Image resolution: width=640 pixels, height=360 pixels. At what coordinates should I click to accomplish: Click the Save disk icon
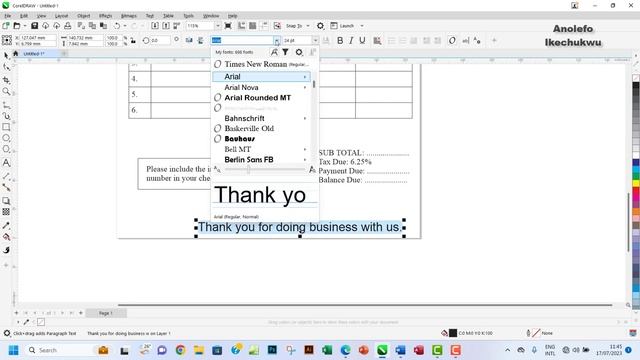34,26
